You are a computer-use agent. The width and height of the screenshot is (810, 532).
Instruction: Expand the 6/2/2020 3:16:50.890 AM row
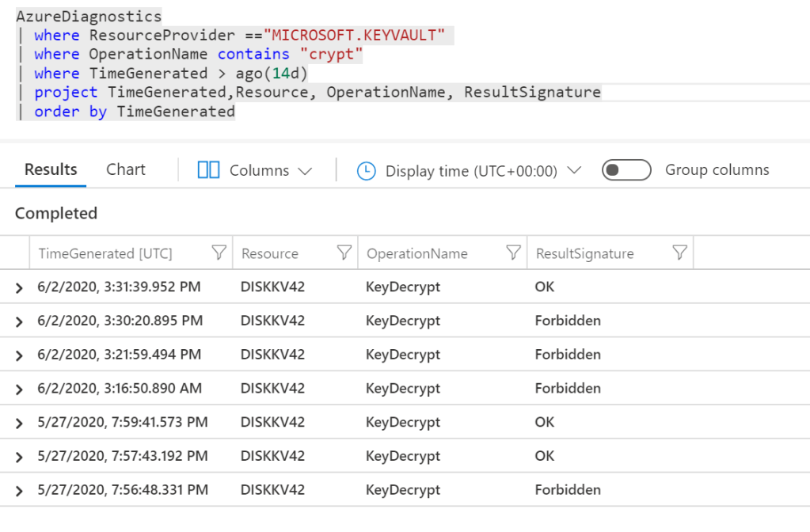(x=19, y=389)
